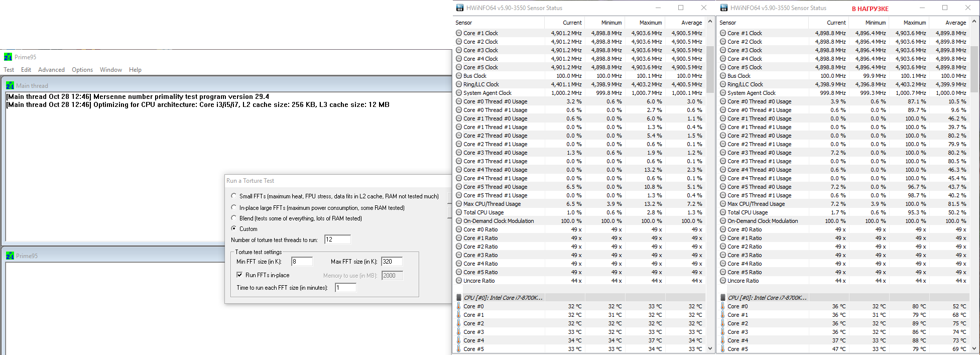Click Ring/LLC Clock sensor icon in left window

(x=459, y=84)
